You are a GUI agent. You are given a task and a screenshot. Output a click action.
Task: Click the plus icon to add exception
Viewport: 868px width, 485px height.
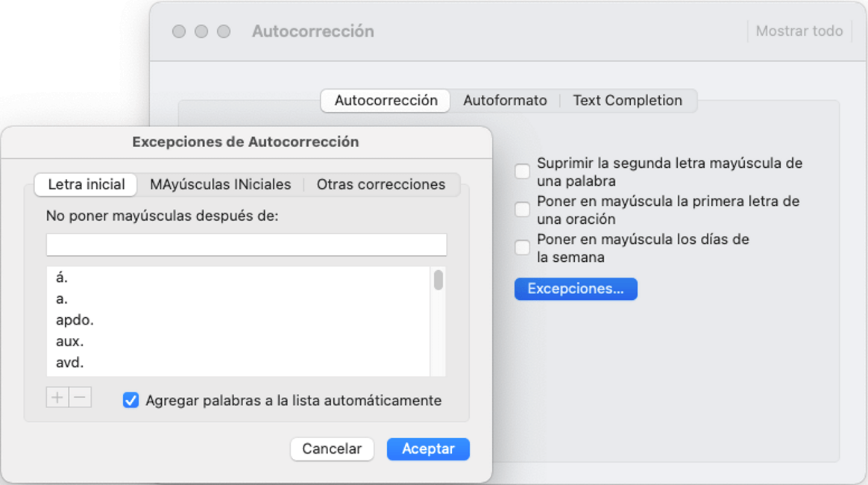(57, 398)
